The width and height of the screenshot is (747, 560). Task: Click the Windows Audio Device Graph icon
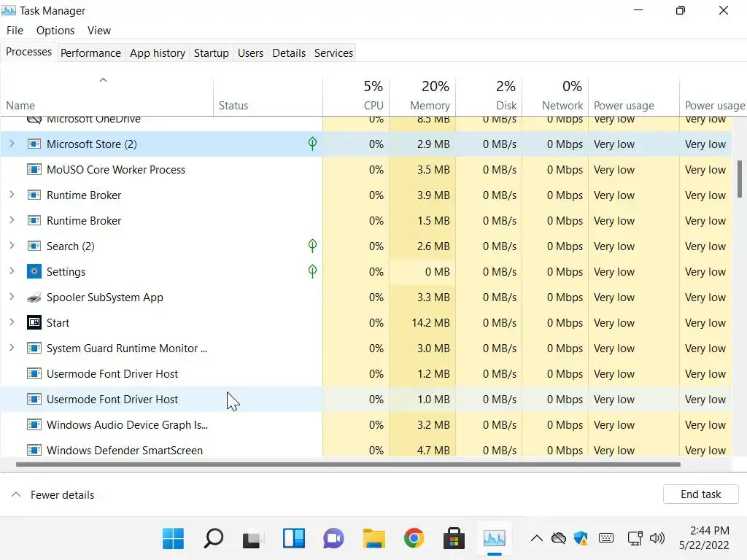(34, 425)
